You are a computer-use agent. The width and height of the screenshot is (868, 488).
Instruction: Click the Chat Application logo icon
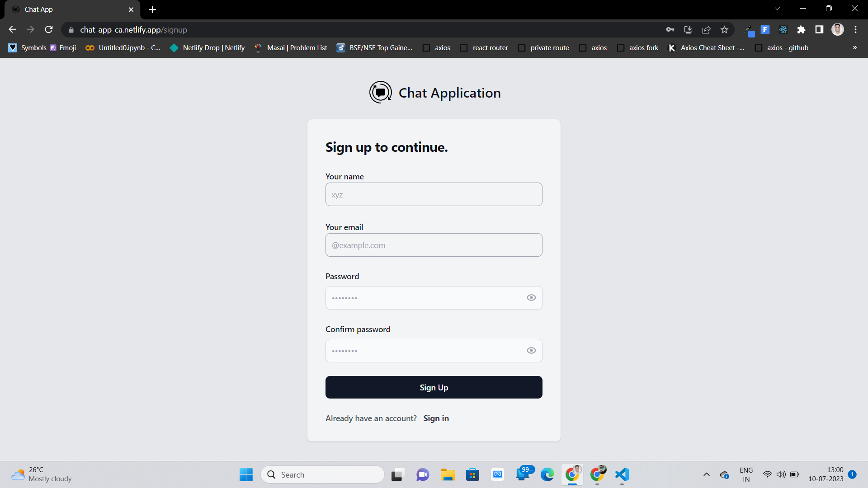pyautogui.click(x=380, y=93)
